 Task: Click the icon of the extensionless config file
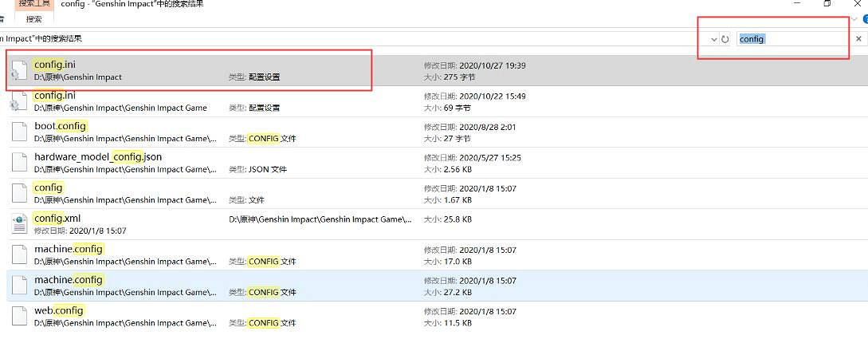(x=19, y=193)
